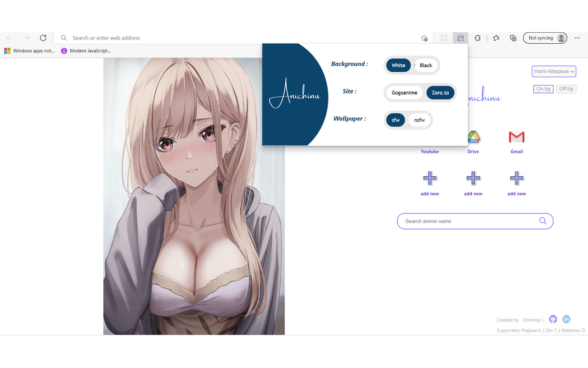Click the anime wallpaper image

coord(194,196)
